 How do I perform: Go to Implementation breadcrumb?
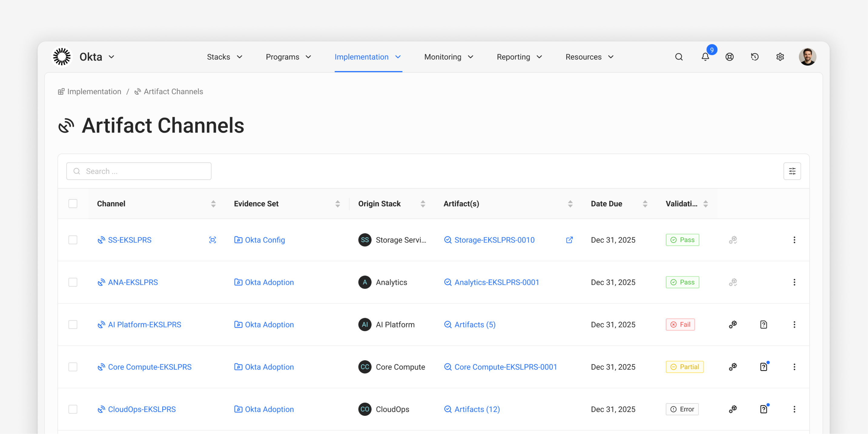click(x=94, y=92)
